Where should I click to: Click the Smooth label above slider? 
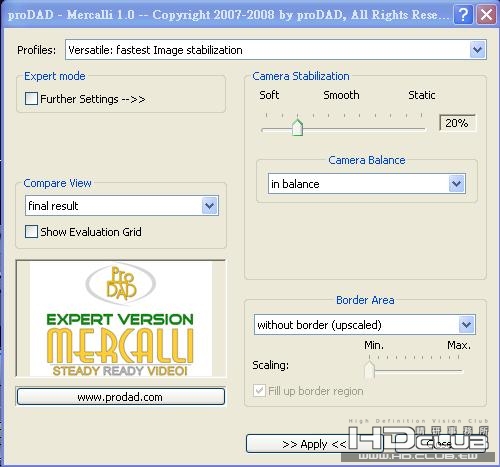click(341, 95)
